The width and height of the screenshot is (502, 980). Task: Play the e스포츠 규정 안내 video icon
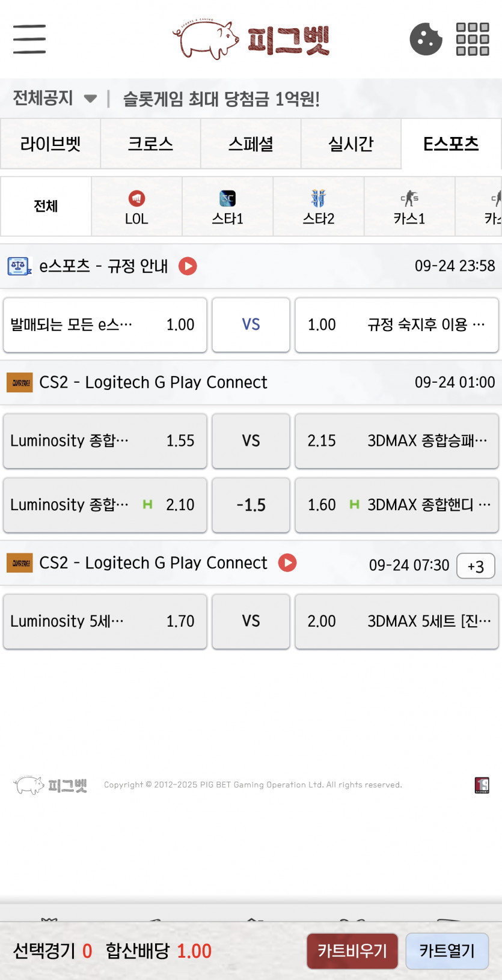pyautogui.click(x=188, y=266)
